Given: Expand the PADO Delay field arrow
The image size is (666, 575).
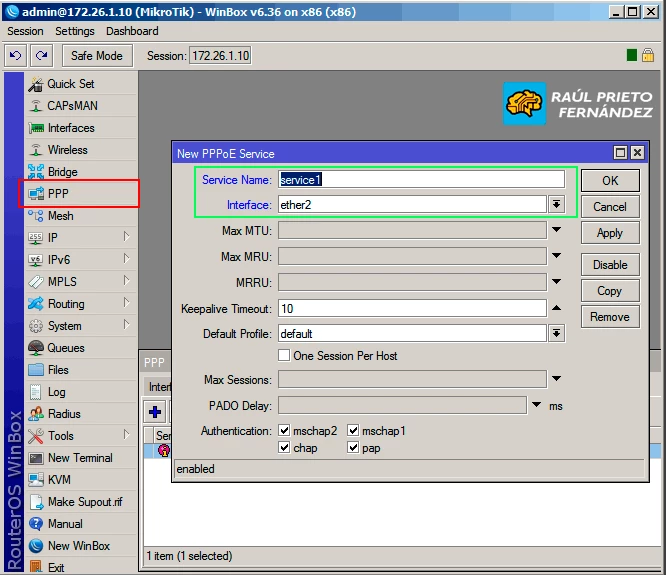Looking at the screenshot, I should 537,405.
